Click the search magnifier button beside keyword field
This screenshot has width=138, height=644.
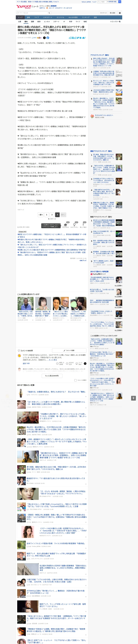[49, 13]
